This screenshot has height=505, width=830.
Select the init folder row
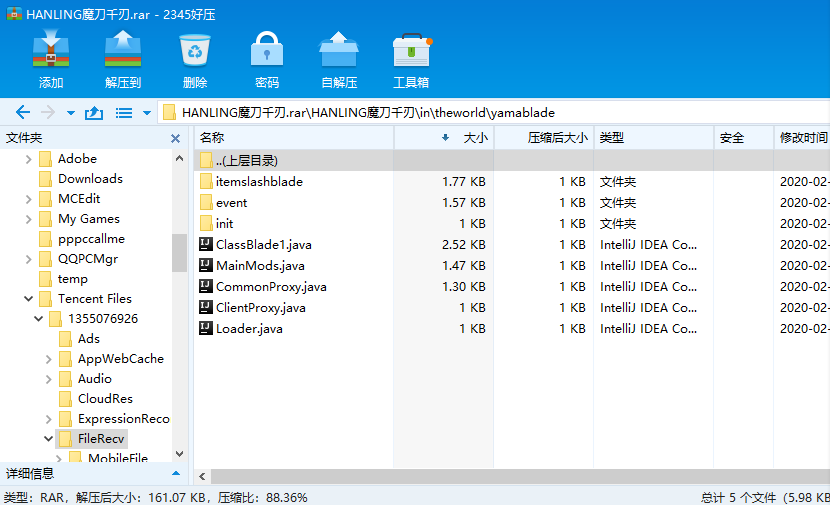point(224,224)
